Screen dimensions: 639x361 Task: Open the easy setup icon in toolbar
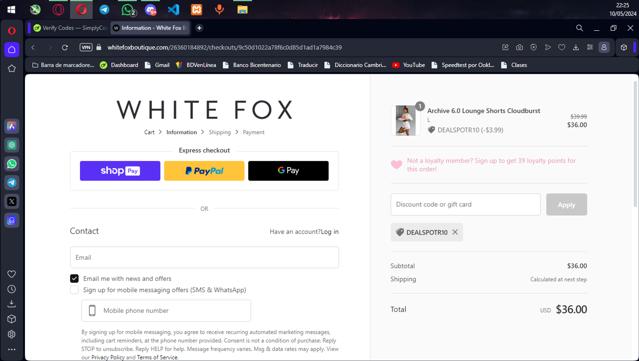click(590, 47)
